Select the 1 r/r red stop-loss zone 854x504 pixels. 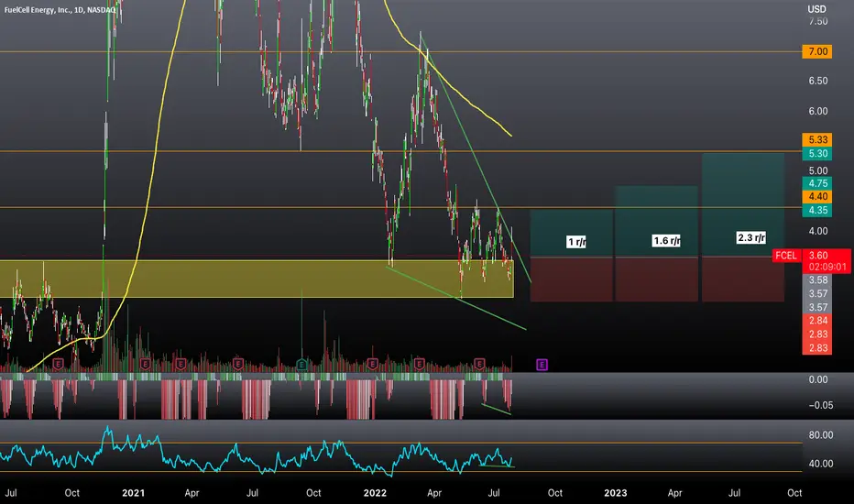tap(572, 279)
